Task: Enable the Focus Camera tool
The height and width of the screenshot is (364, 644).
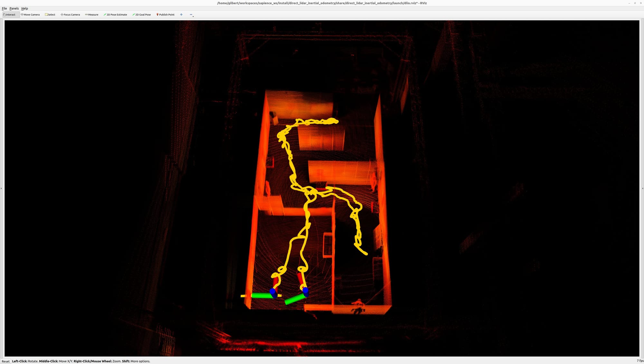Action: [70, 15]
